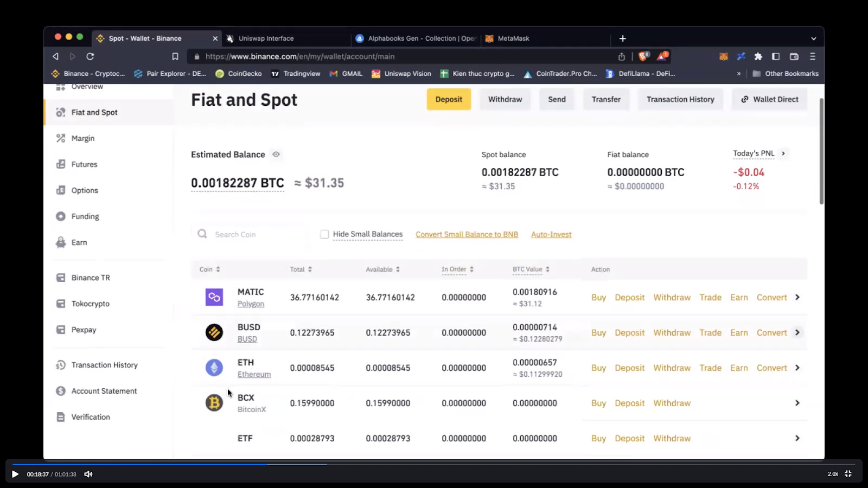Click the BUSD coin icon
The height and width of the screenshot is (488, 868).
(214, 332)
